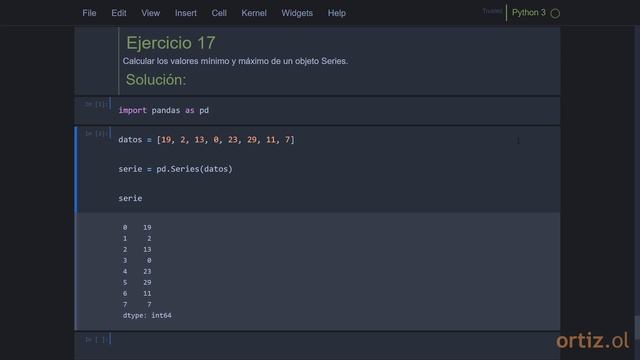Click the In [2] cell prompt
Image resolution: width=640 pixels, height=360 pixels.
point(96,133)
